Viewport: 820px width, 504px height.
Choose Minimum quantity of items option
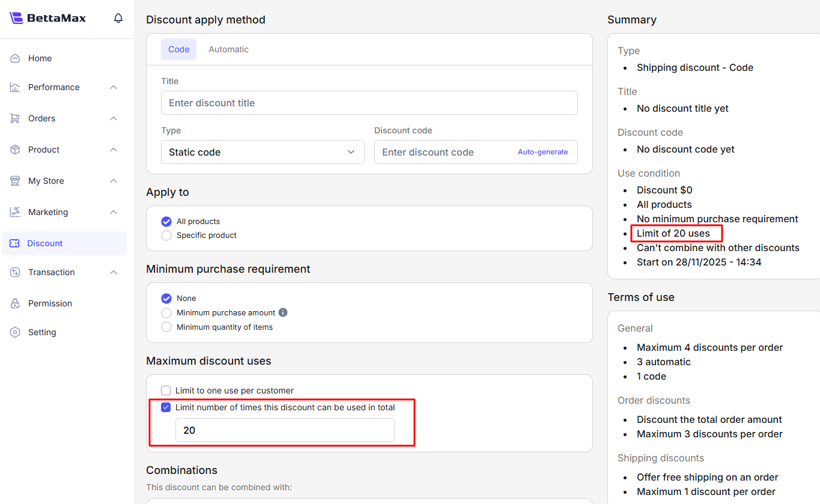tap(166, 327)
